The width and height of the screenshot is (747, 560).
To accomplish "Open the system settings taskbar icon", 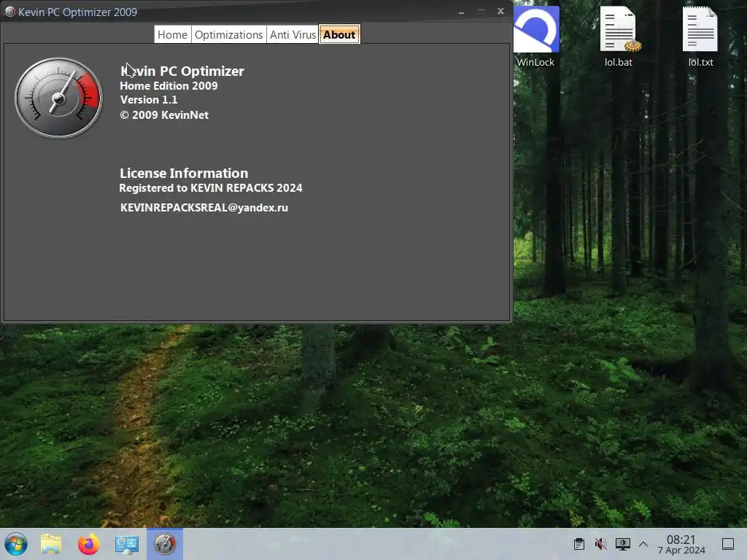I will (x=127, y=544).
